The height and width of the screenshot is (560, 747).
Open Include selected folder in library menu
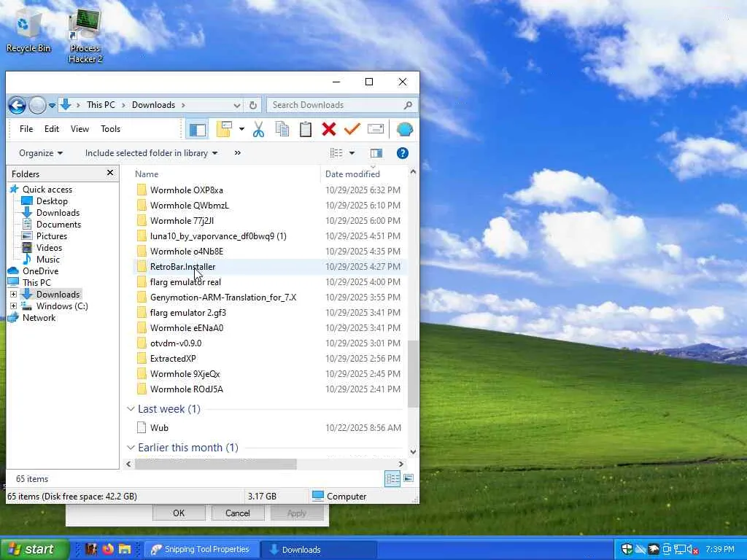tap(151, 153)
